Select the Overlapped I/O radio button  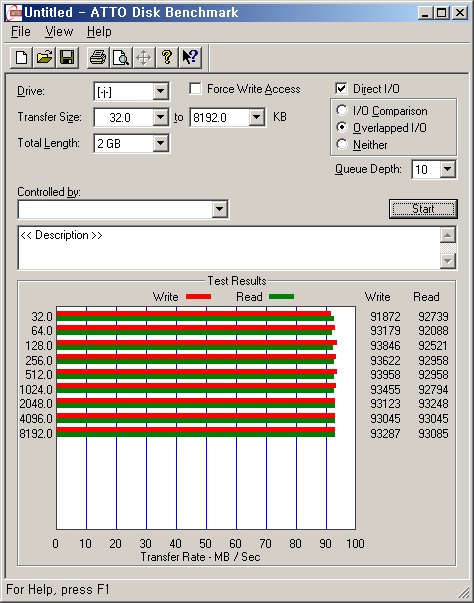point(341,127)
